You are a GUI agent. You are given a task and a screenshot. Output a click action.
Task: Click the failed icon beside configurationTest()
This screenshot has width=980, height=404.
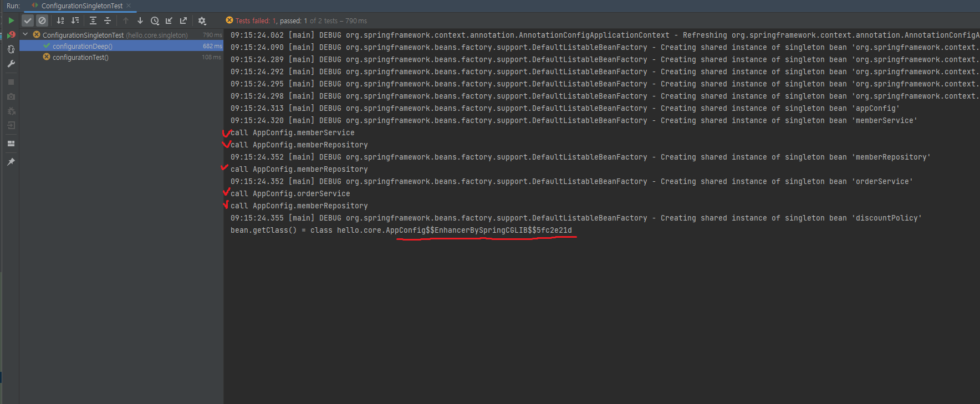click(x=47, y=57)
